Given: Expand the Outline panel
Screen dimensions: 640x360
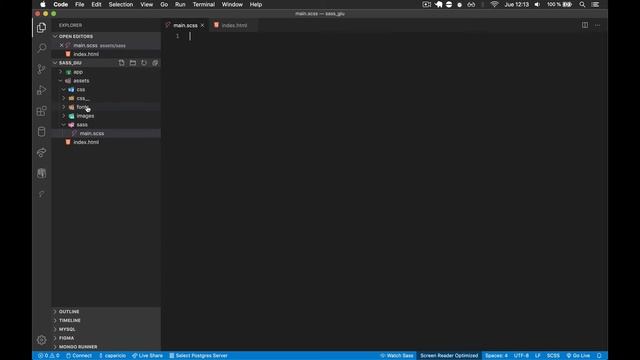Looking at the screenshot, I should [69, 311].
